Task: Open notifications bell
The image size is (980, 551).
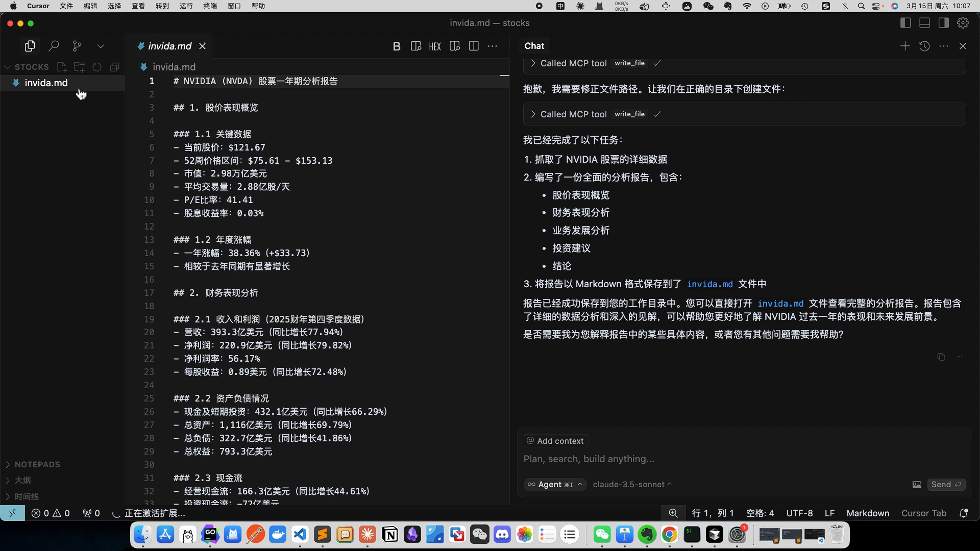Action: pyautogui.click(x=964, y=513)
